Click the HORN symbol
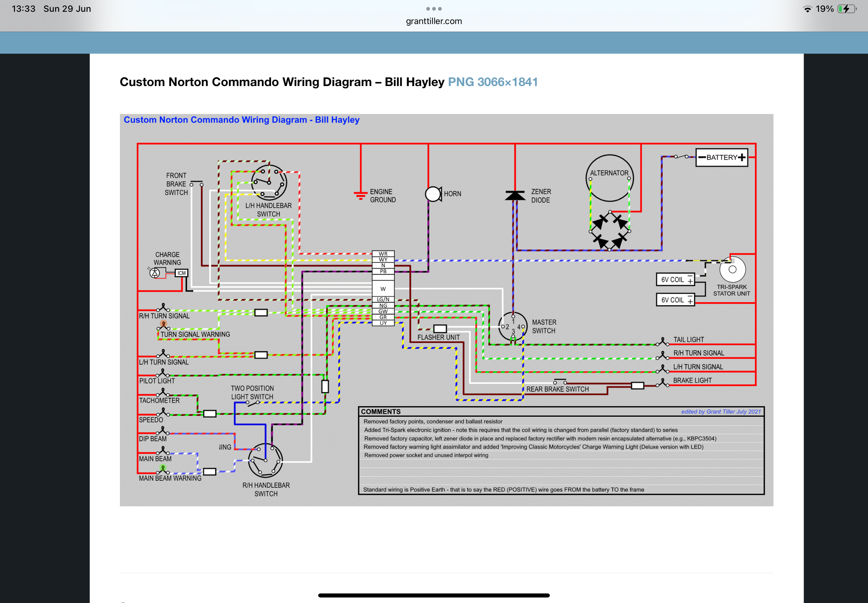Screen dimensions: 868x603 click(433, 194)
